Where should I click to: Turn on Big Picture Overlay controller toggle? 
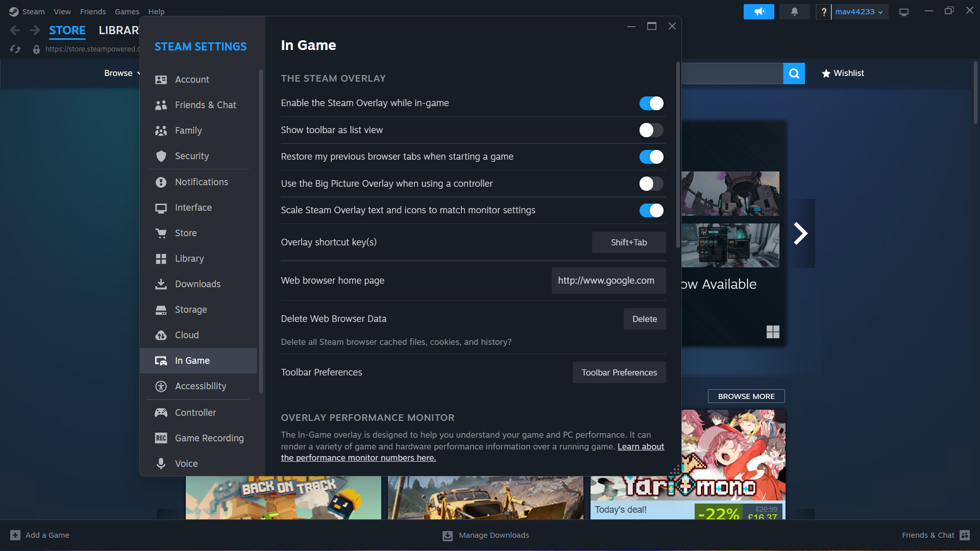(651, 184)
